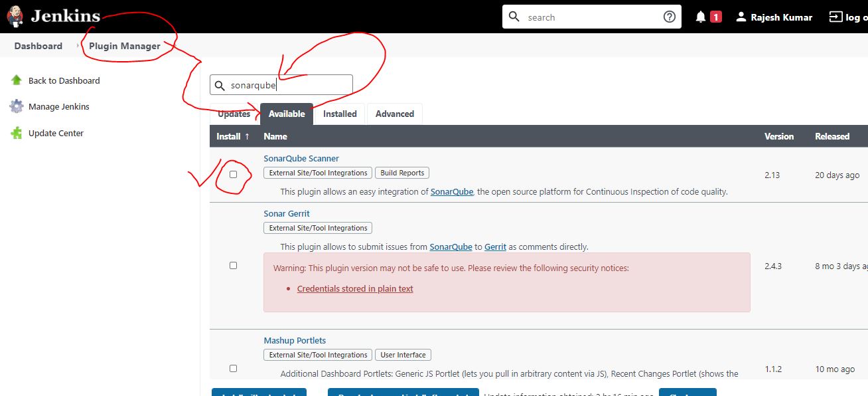The width and height of the screenshot is (868, 396).
Task: Click the search help question mark icon
Action: point(669,17)
